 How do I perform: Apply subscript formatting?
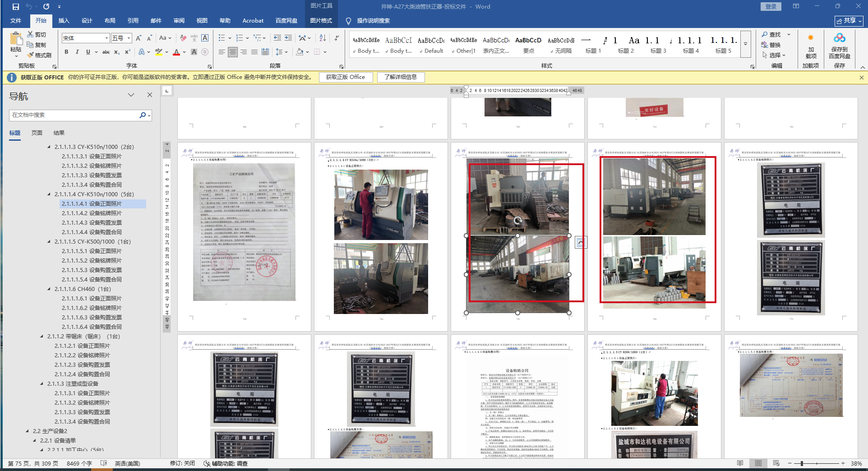tap(117, 52)
